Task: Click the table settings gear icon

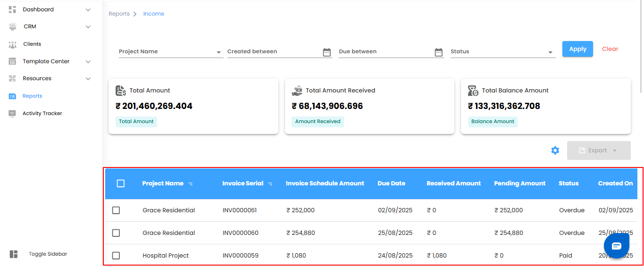Action: click(x=555, y=150)
